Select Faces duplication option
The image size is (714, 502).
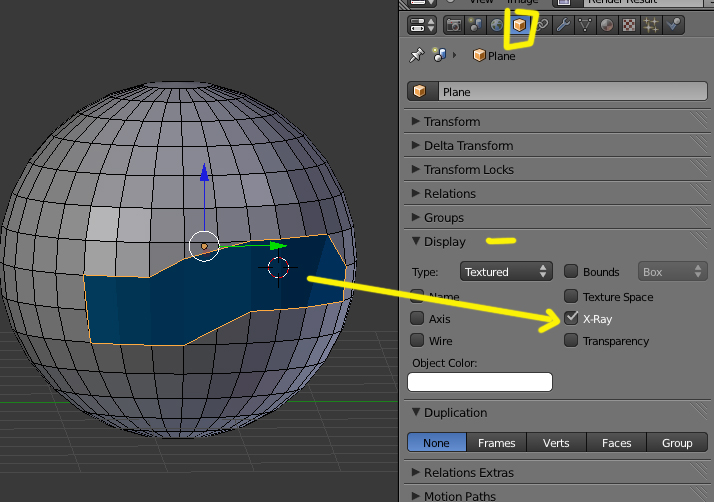point(617,442)
